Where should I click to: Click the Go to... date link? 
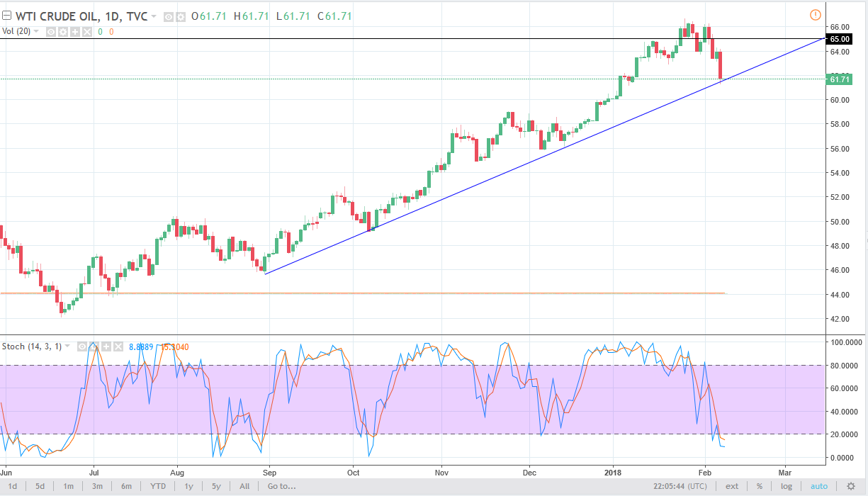click(x=280, y=487)
